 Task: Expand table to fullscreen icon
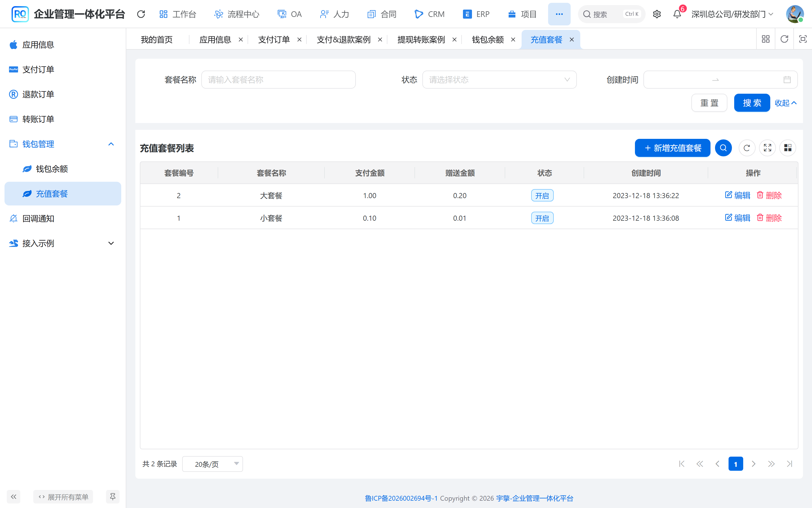767,148
